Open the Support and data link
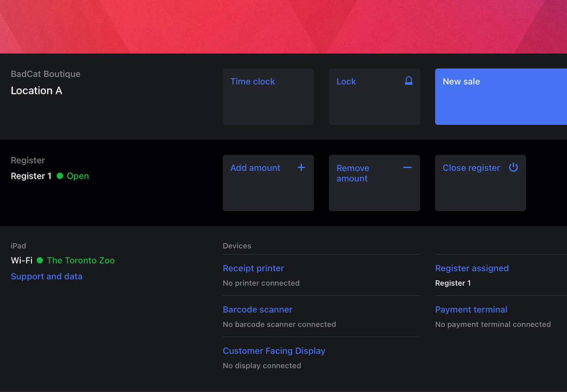This screenshot has height=392, width=567. (x=47, y=276)
